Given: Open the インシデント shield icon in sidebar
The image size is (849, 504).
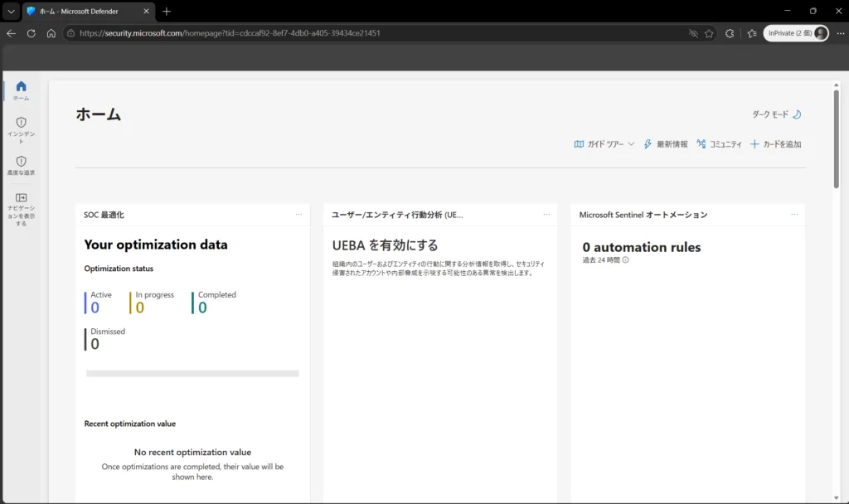Looking at the screenshot, I should 21,123.
